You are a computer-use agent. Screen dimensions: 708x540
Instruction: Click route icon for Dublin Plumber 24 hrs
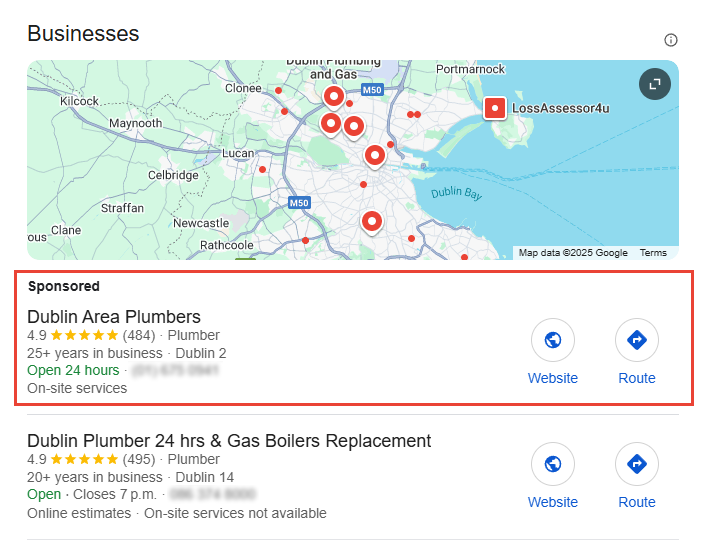637,465
